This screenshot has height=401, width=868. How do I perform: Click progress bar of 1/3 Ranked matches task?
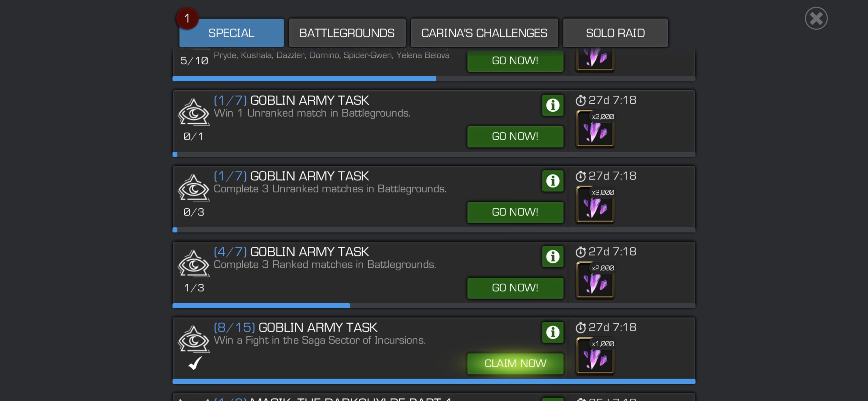(434, 305)
